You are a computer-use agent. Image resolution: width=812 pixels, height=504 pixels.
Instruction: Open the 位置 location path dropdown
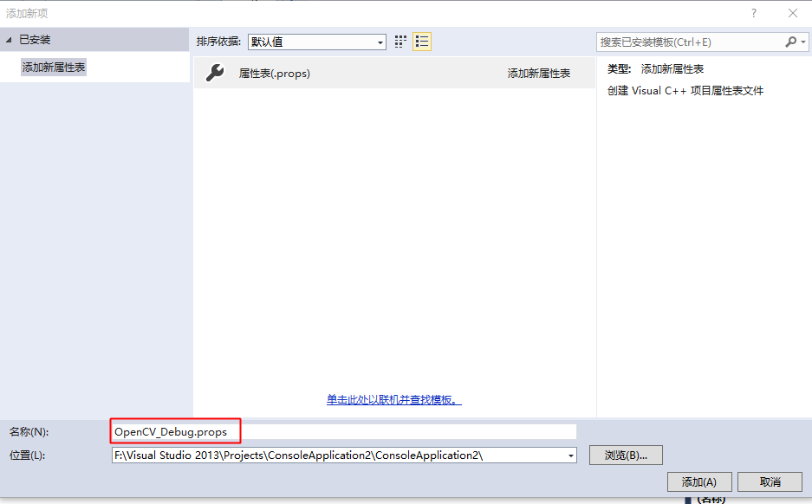(x=570, y=455)
